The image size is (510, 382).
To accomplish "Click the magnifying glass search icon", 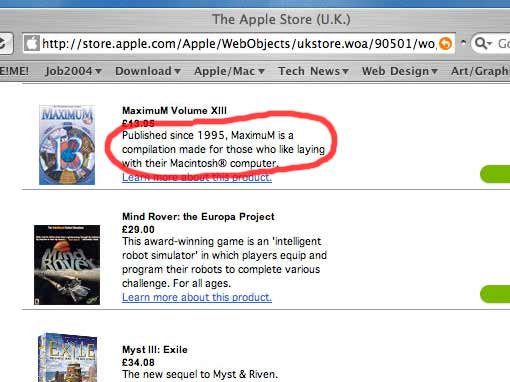I will (x=481, y=43).
